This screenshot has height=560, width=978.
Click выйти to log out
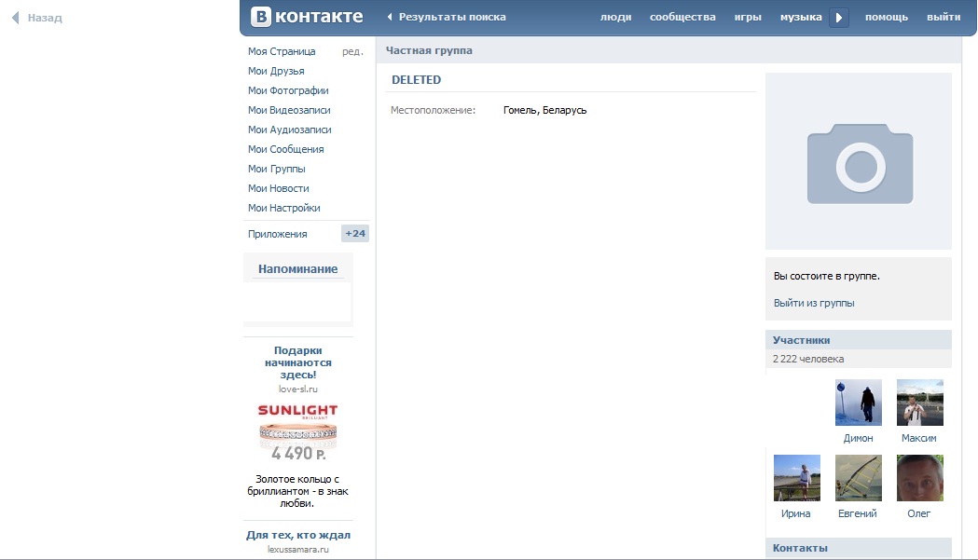point(944,17)
